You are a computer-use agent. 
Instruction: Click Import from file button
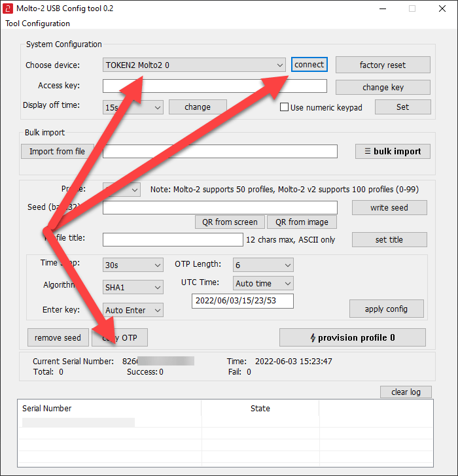click(x=57, y=151)
